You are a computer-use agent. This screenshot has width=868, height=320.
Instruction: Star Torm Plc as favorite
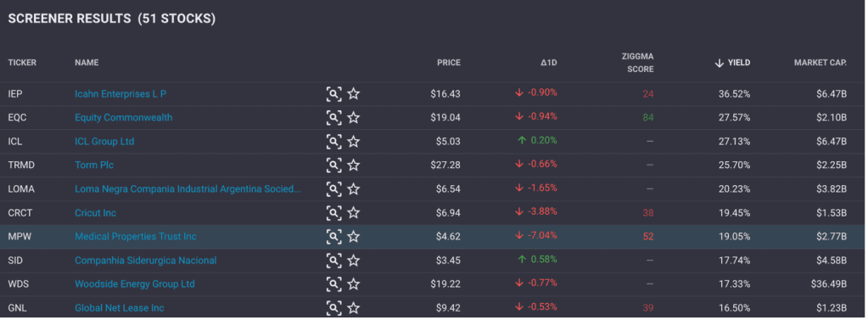pyautogui.click(x=354, y=165)
